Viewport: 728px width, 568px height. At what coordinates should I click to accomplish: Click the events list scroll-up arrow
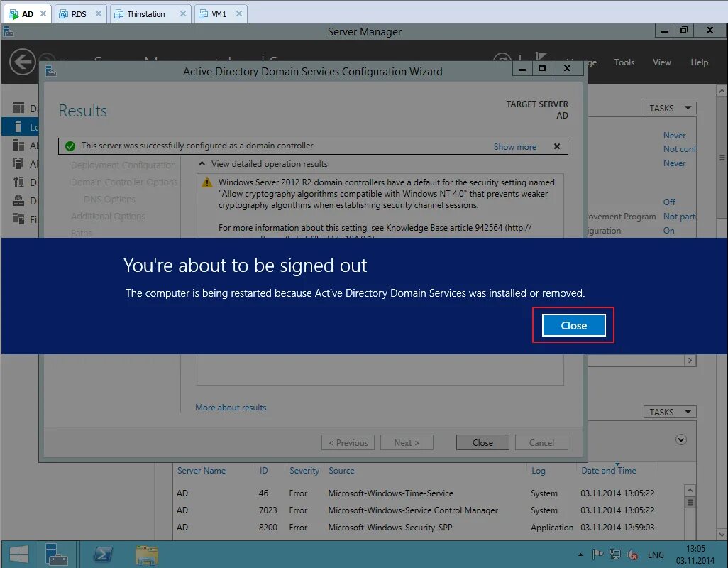point(690,491)
